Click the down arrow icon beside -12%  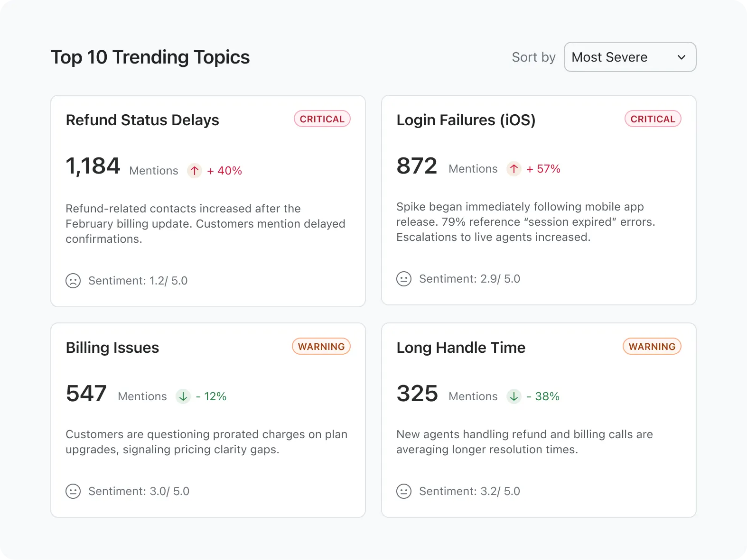tap(183, 396)
